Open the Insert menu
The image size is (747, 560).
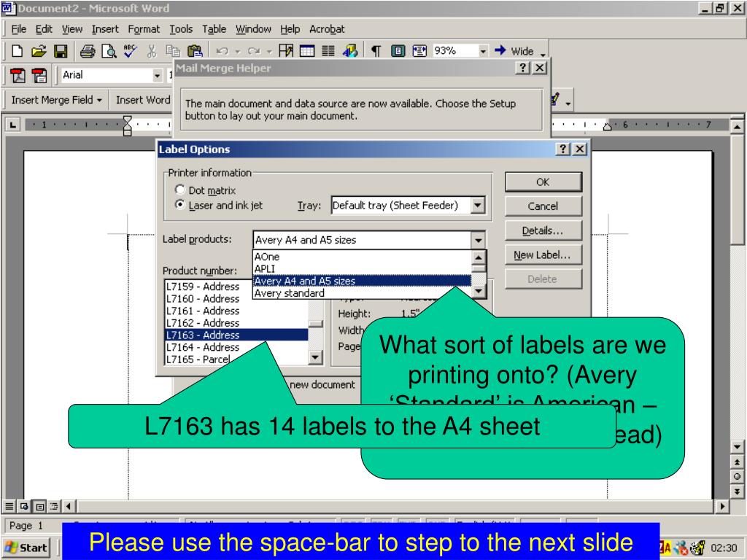click(105, 29)
